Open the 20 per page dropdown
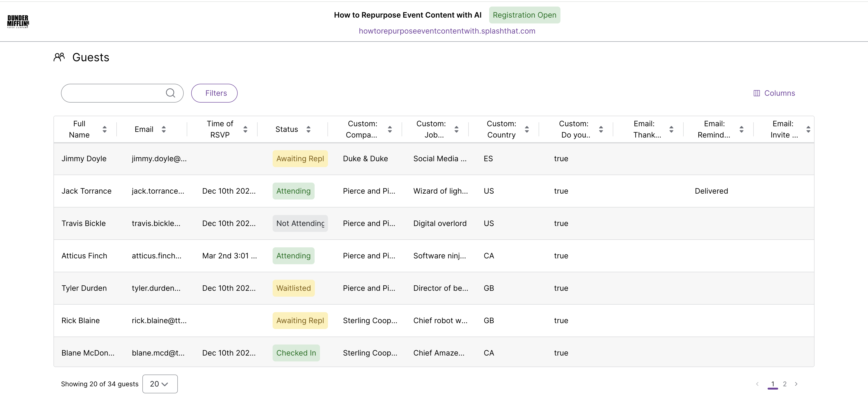Viewport: 868px width, 406px height. click(160, 384)
